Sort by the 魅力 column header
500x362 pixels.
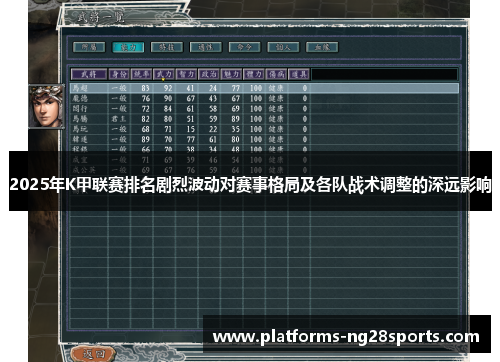tap(231, 74)
